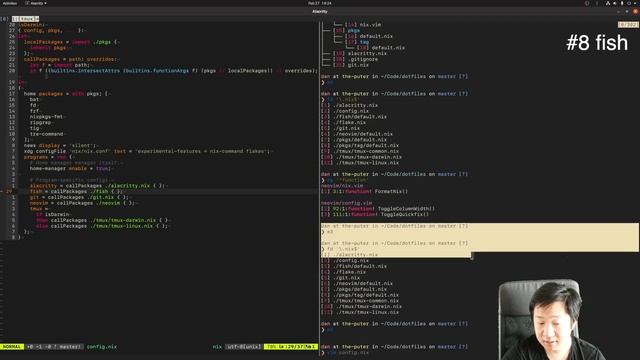Click the alacritty = callPackages line
640x360 pixels.
tap(98, 185)
